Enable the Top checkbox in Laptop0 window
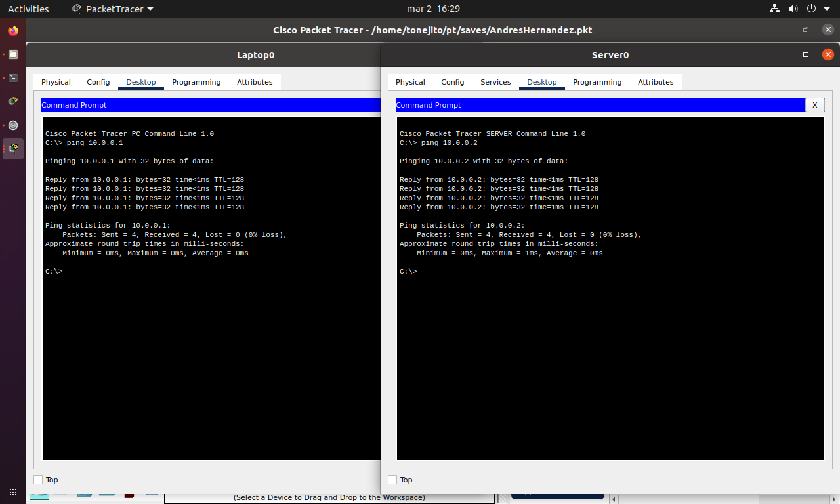The width and height of the screenshot is (840, 504). pyautogui.click(x=38, y=480)
